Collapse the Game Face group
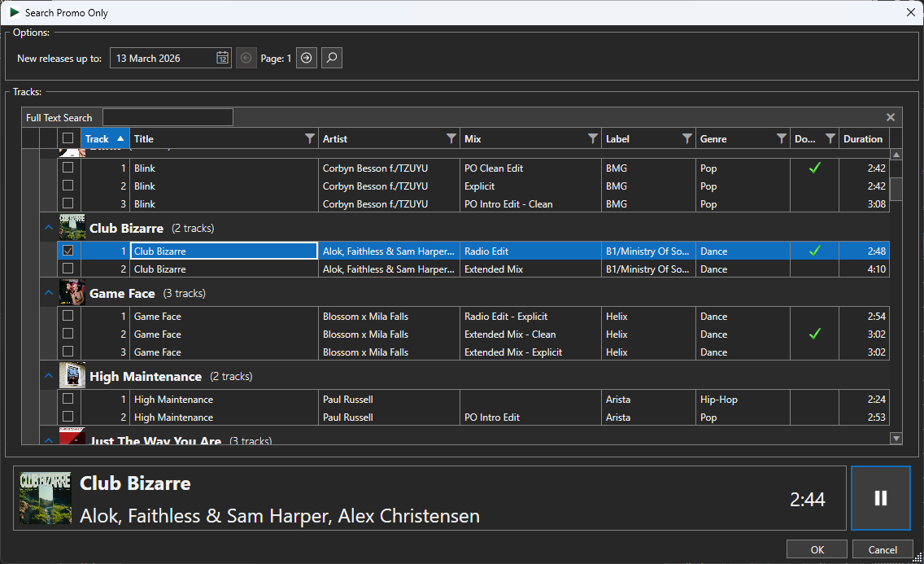Screen dimensions: 924x564 point(48,293)
